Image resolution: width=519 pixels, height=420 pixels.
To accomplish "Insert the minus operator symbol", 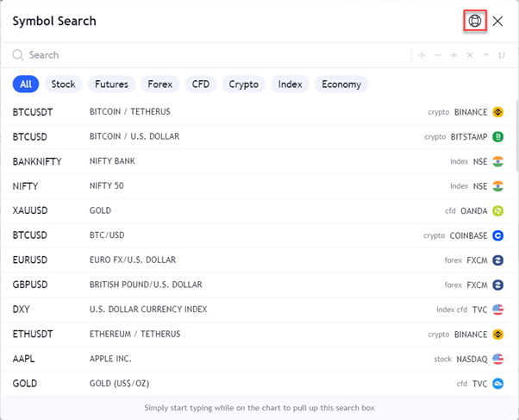I will click(x=438, y=55).
